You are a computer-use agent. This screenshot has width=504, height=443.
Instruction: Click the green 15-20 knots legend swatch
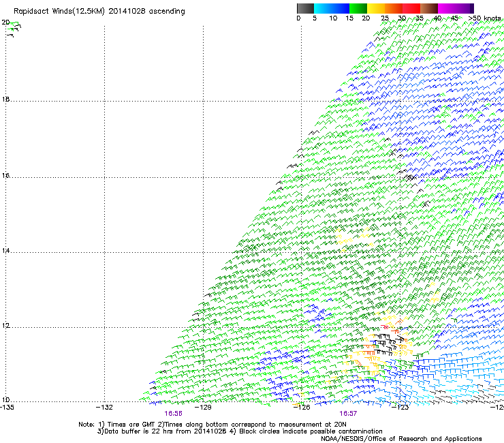pos(358,9)
